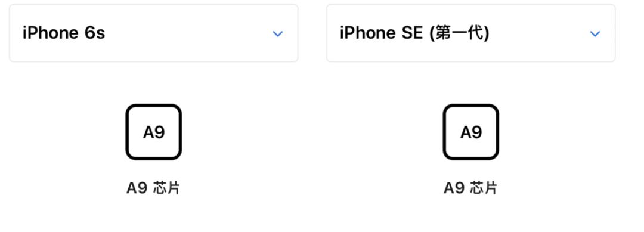This screenshot has width=644, height=232.
Task: Select the A9 chip icon under iPhone 6s
Action: 154,132
